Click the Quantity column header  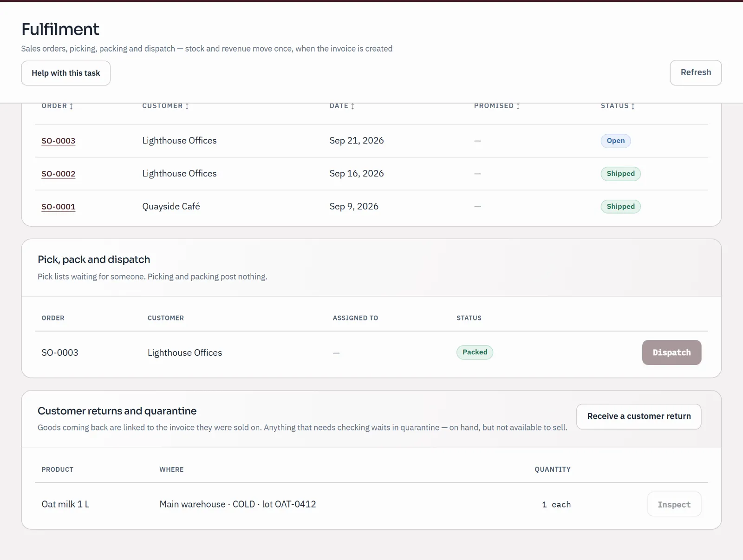553,469
